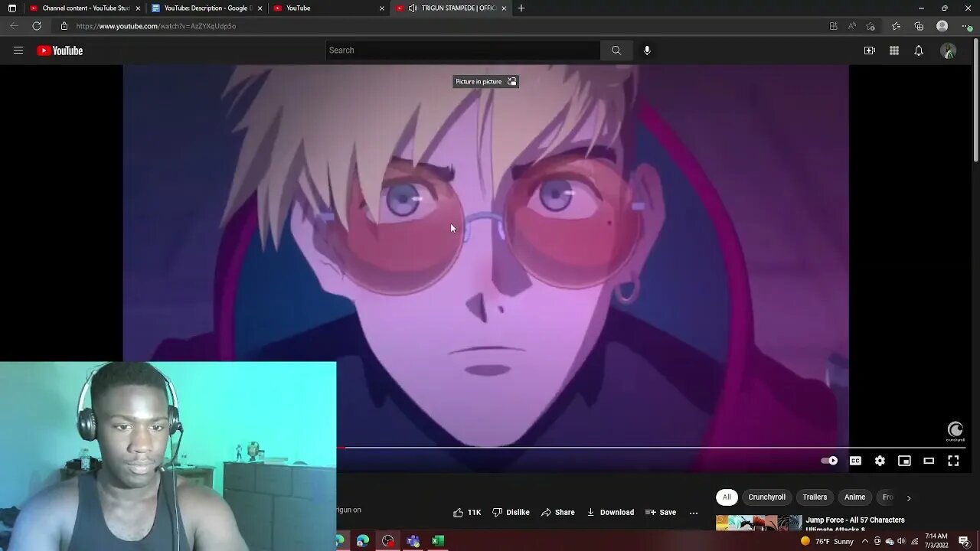This screenshot has height=551, width=980.
Task: Open Excel from the taskbar
Action: [438, 541]
